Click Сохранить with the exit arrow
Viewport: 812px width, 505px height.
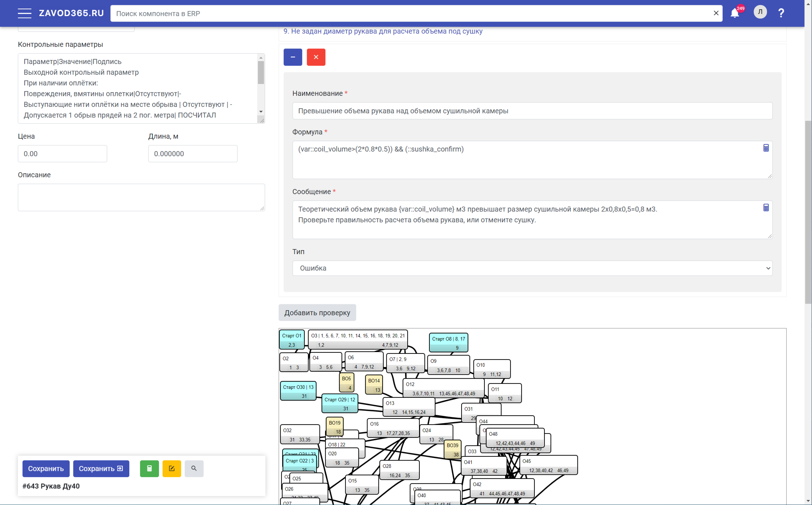(x=101, y=469)
